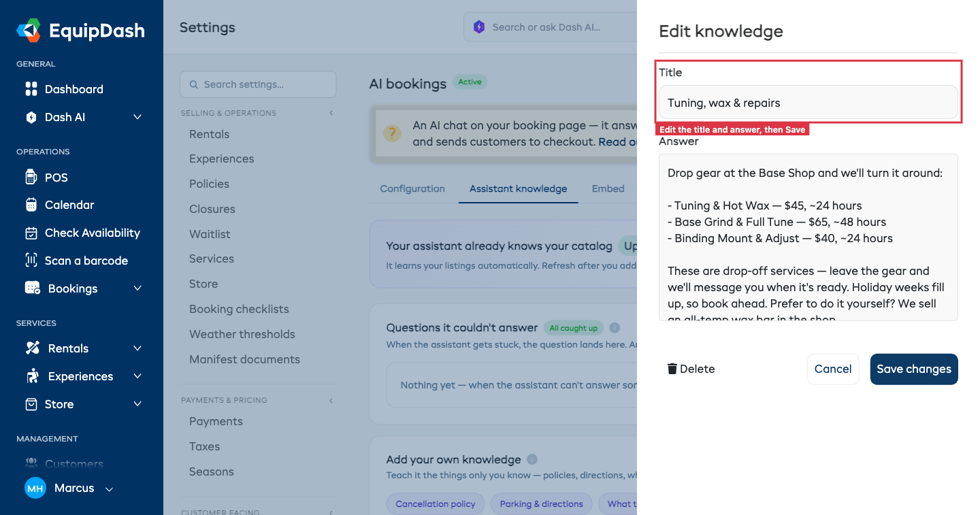Click info icon beside Add your own knowledge
The image size is (980, 515).
coord(532,459)
